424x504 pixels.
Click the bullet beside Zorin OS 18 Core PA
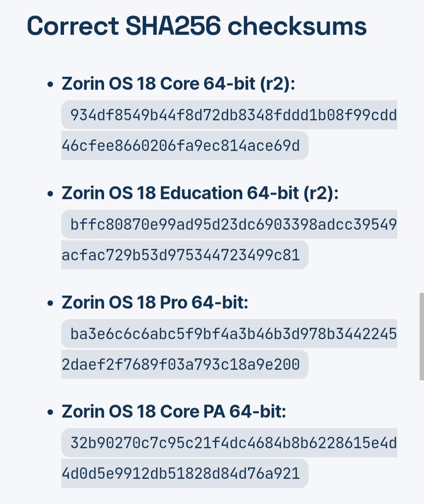[x=50, y=412]
